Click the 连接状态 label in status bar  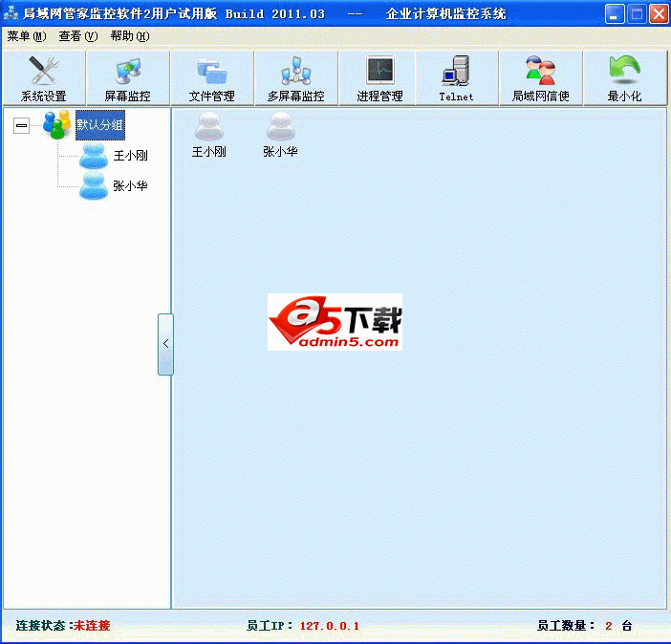pos(43,626)
